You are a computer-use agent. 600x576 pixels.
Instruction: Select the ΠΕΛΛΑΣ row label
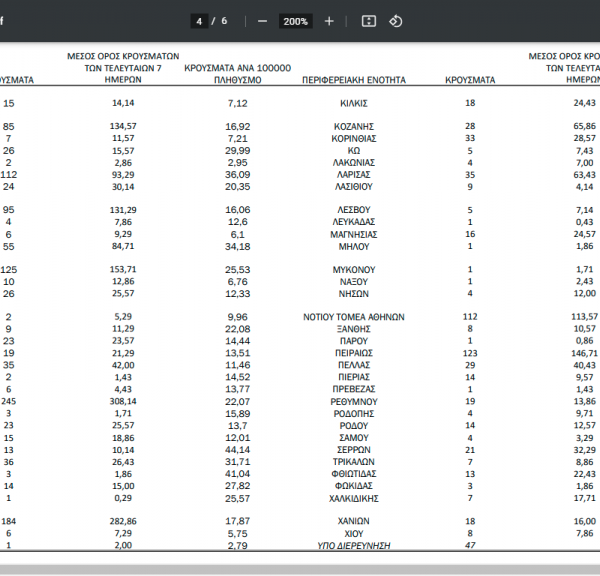pyautogui.click(x=354, y=365)
